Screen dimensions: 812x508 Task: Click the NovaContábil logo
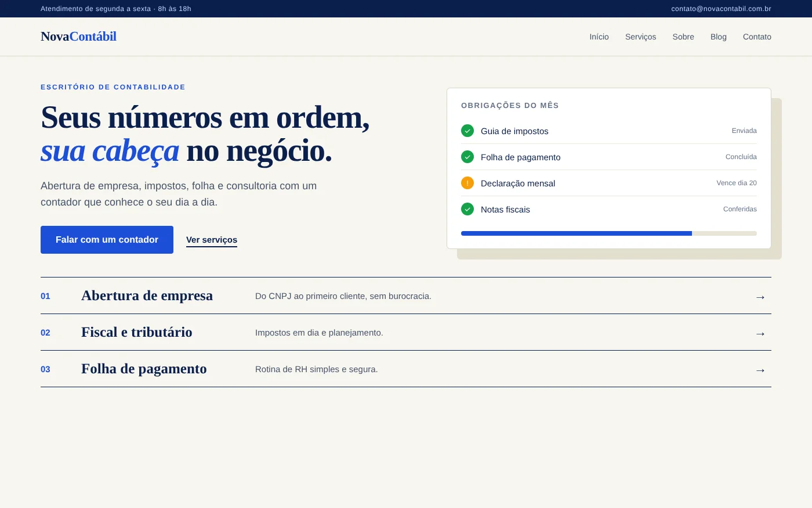(78, 37)
